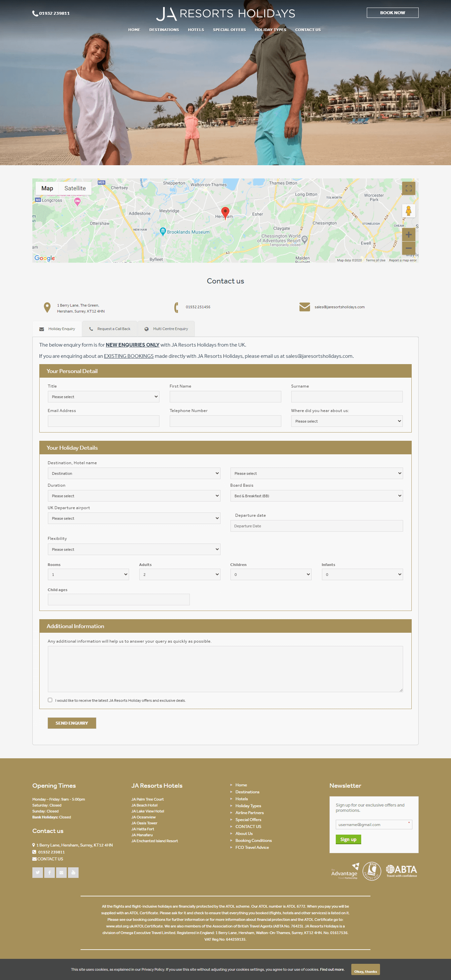Open the Twitter social icon
451x980 pixels.
[x=38, y=872]
